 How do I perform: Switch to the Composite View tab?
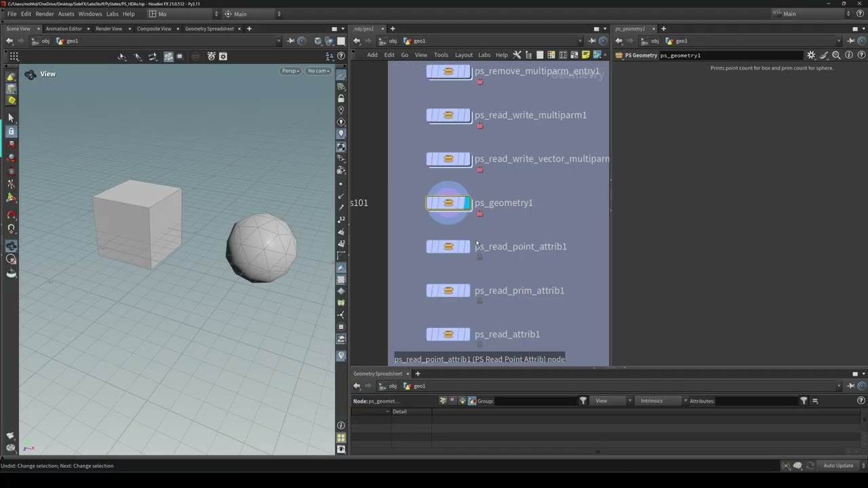click(x=154, y=28)
